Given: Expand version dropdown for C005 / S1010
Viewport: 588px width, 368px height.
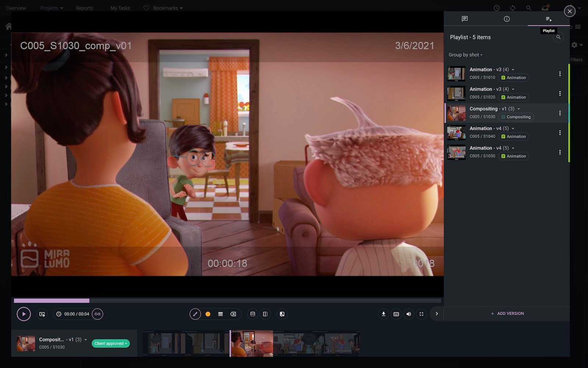Looking at the screenshot, I should 513,70.
